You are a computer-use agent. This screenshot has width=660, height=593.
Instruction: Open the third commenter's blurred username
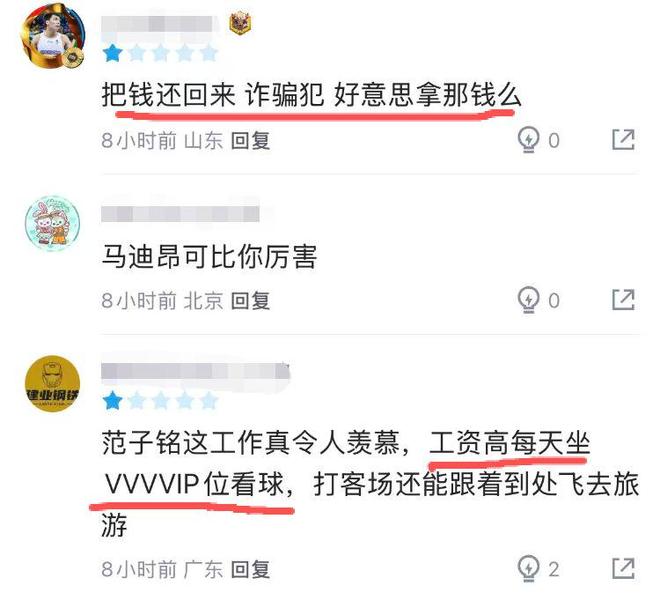point(196,372)
